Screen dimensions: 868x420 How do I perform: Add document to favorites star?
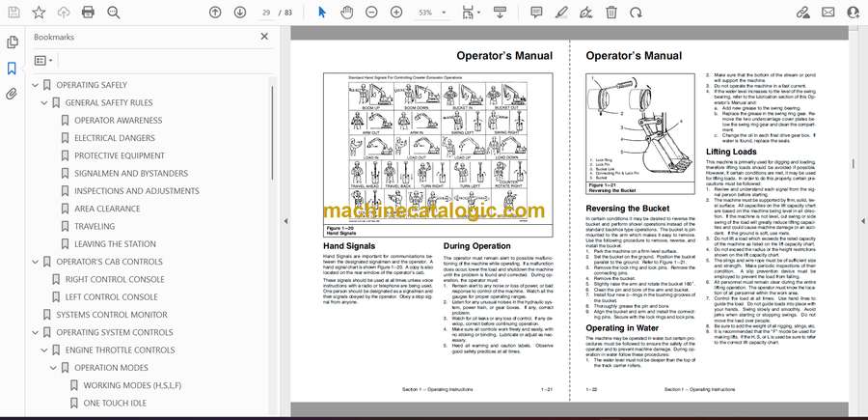pyautogui.click(x=39, y=13)
